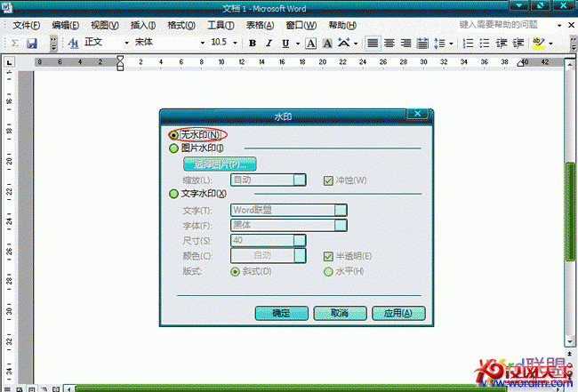Open the 表格(A) menu
Screen dimensions: 578x392
(x=261, y=25)
